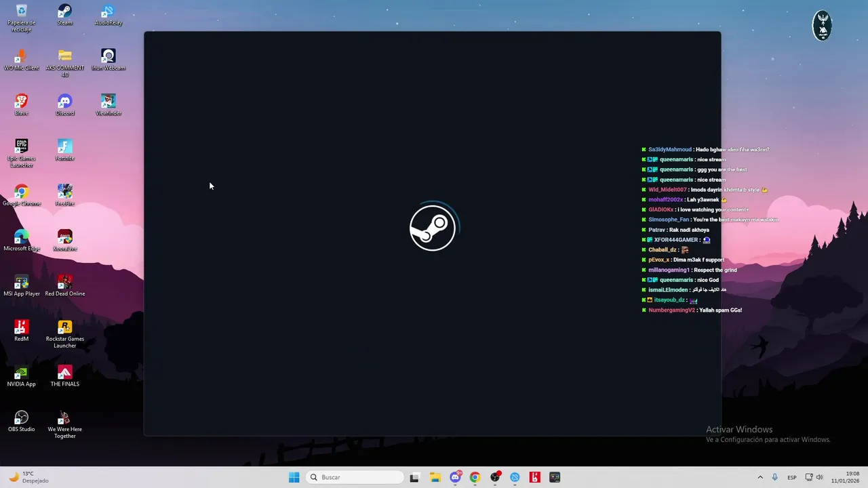Viewport: 868px width, 488px height.
Task: Select the Discord desktop shortcut
Action: pos(64,105)
